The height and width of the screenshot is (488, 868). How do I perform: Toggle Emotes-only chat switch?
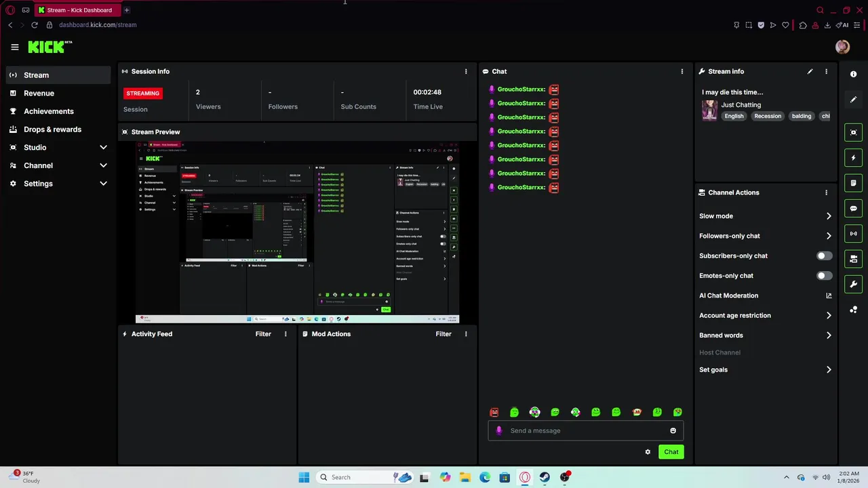824,276
